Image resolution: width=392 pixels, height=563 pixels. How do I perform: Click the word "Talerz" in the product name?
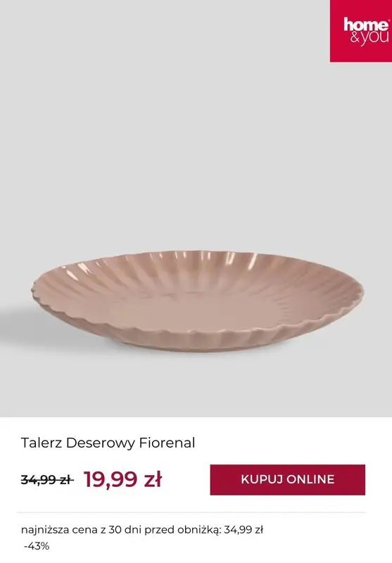[42, 443]
